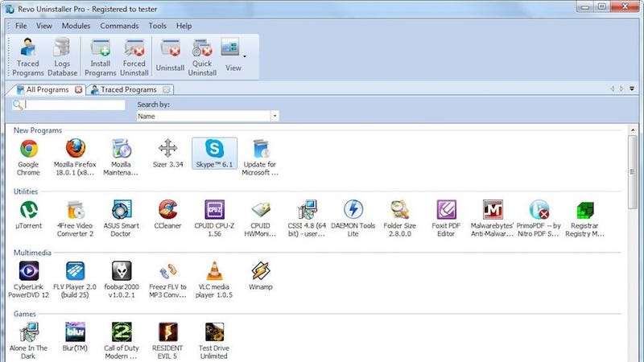Launch Quick Uninstall from the toolbar
The width and height of the screenshot is (644, 362).
(202, 56)
